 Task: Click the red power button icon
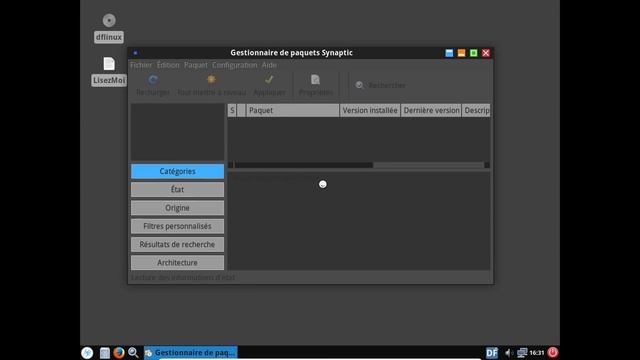point(553,353)
